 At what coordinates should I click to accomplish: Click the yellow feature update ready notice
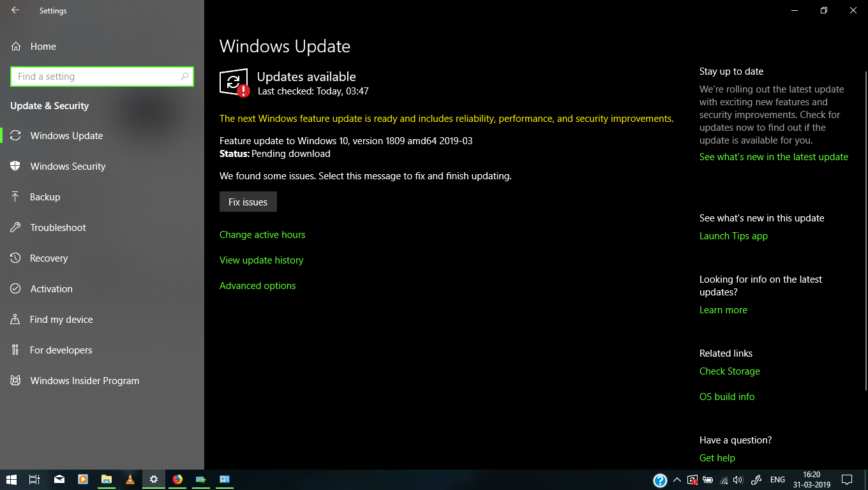[446, 119]
